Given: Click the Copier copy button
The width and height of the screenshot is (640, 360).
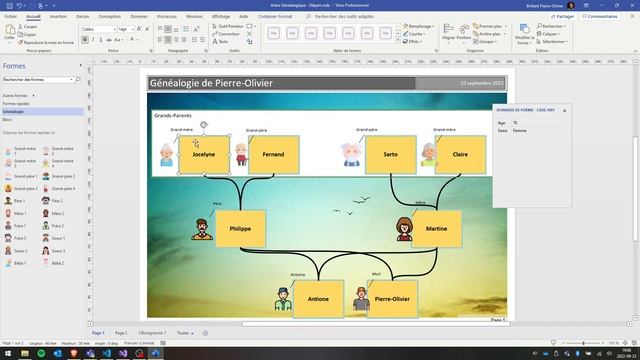Looking at the screenshot, I should pyautogui.click(x=27, y=35).
